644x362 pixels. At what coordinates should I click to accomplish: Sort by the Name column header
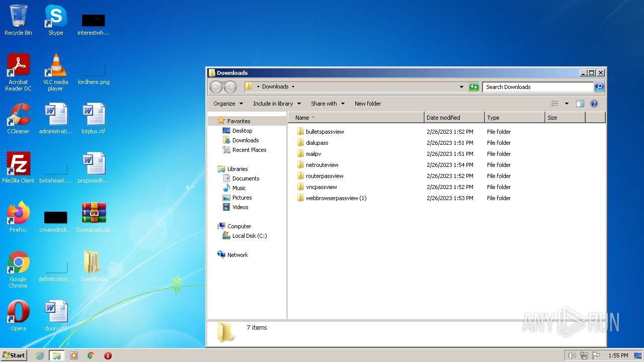356,118
